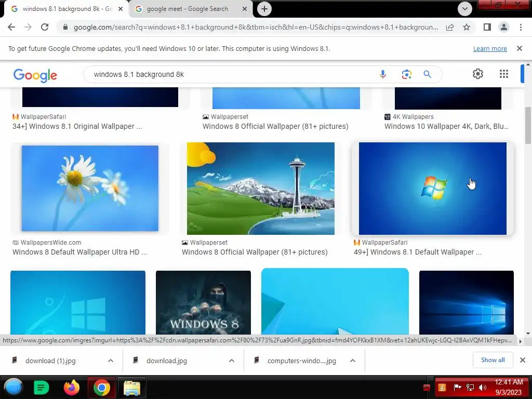The image size is (532, 399).
Task: View site information lock icon
Action: pos(65,27)
